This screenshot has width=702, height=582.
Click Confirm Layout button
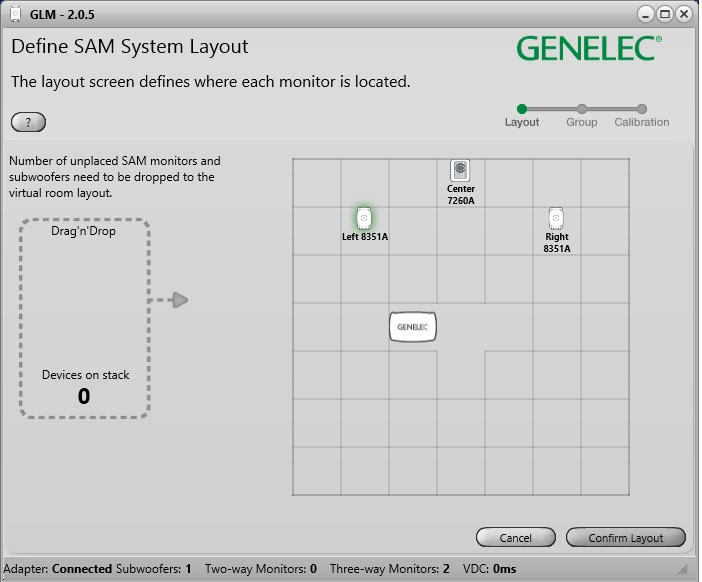point(625,537)
